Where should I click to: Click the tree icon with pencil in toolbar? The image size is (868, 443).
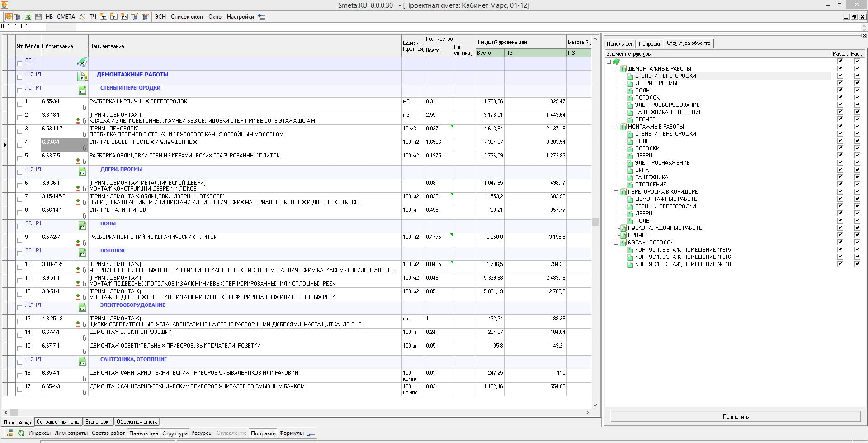(x=134, y=17)
